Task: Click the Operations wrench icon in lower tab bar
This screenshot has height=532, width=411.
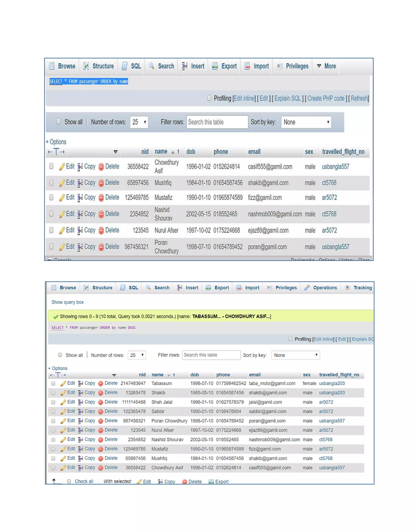Action: [x=307, y=288]
